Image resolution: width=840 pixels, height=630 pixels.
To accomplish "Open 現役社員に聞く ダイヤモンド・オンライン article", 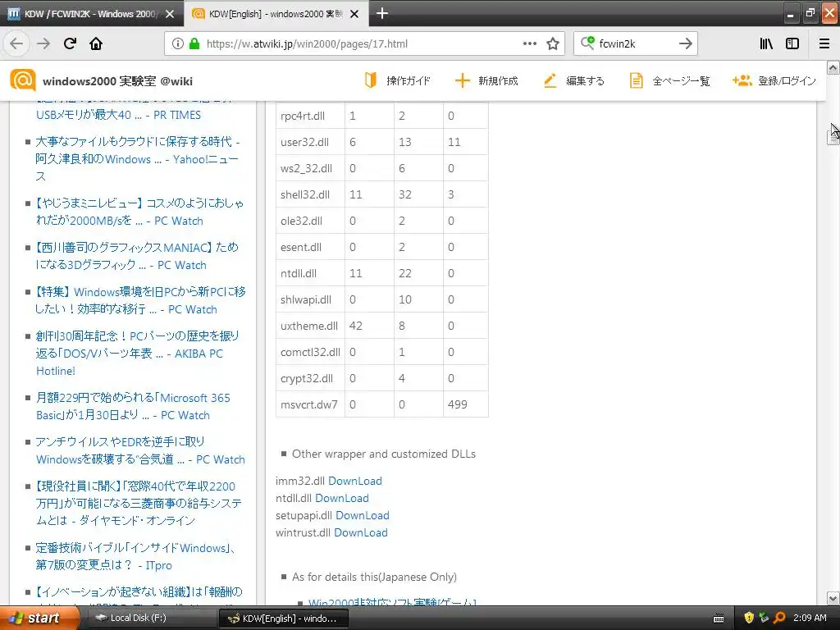I will tap(138, 503).
